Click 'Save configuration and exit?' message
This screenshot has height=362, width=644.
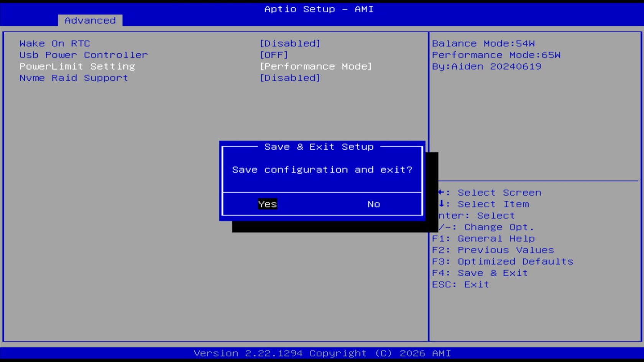coord(322,170)
